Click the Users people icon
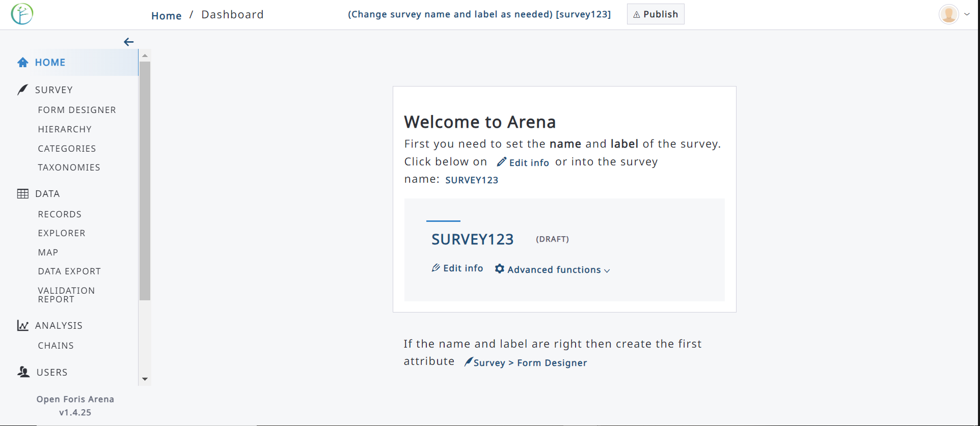980x426 pixels. click(x=23, y=372)
